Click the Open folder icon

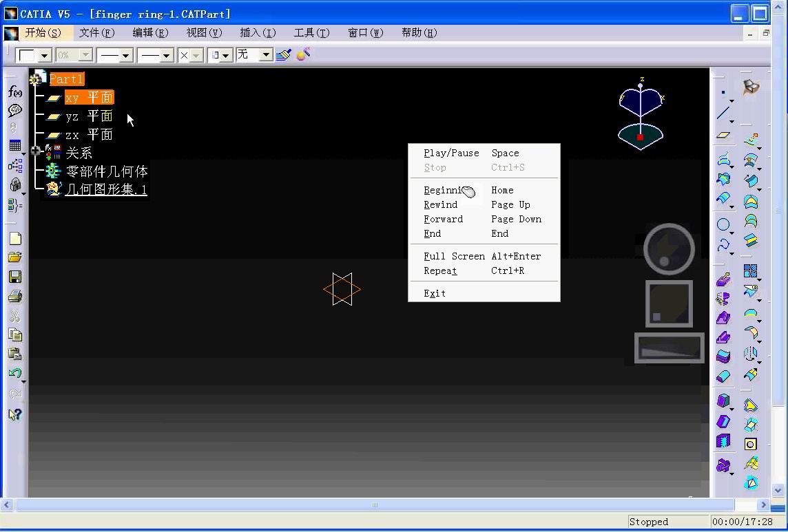click(x=14, y=257)
